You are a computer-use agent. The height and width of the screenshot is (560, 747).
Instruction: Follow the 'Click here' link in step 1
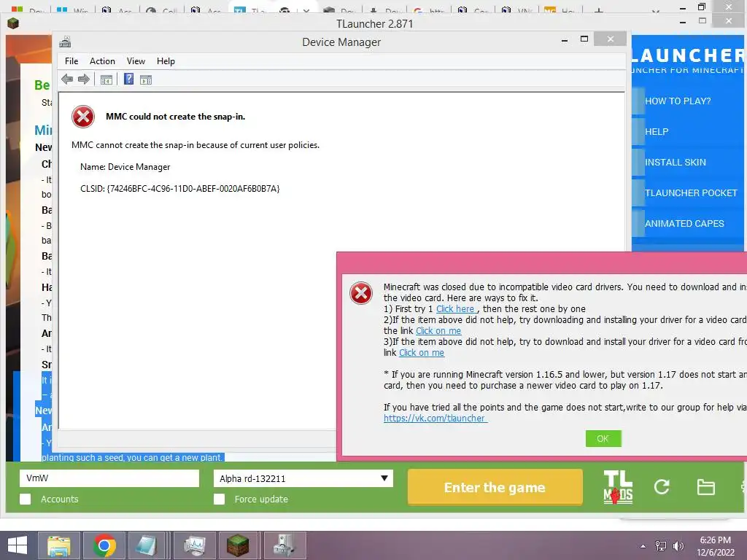click(x=455, y=308)
